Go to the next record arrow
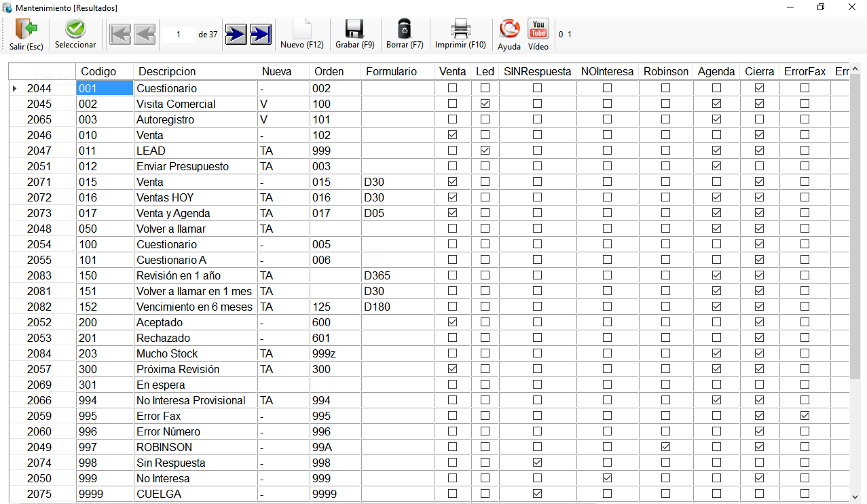This screenshot has width=867, height=504. tap(236, 34)
